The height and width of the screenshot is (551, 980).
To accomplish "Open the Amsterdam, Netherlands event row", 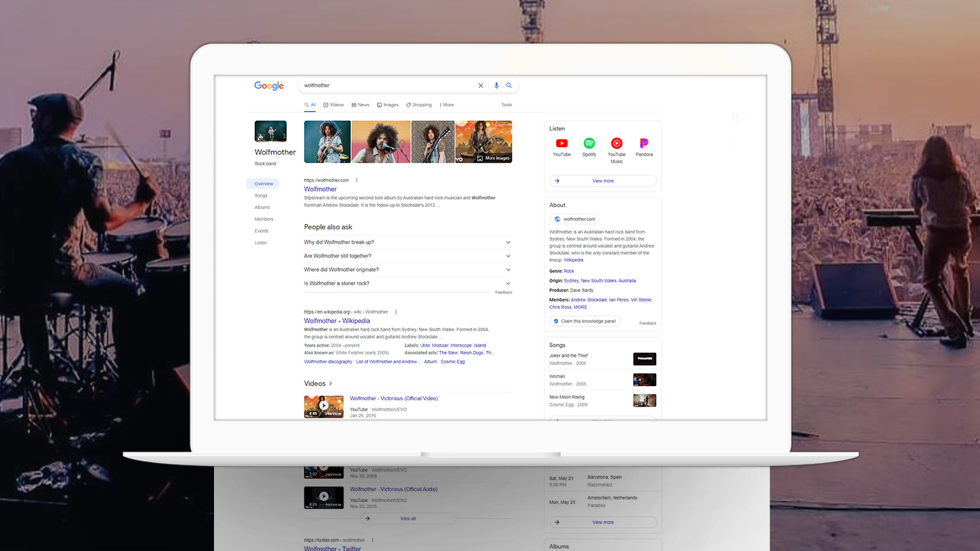I will (x=603, y=501).
